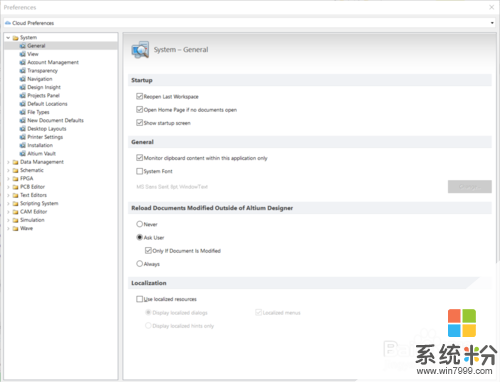500x382 pixels.
Task: Open the Account Management page
Action: [53, 62]
